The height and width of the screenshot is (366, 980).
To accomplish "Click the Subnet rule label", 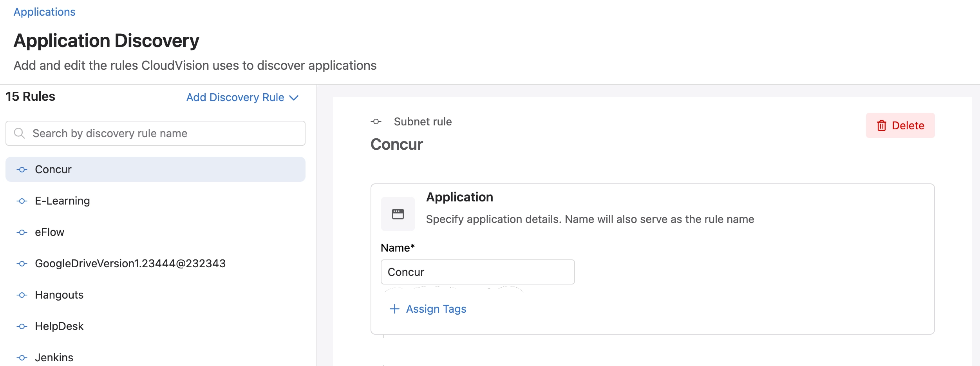I will pos(423,121).
